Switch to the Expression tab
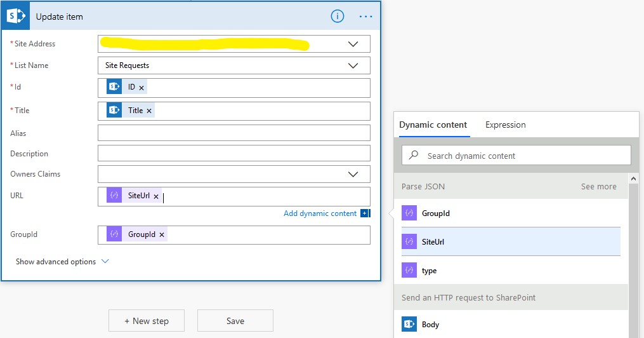Image resolution: width=644 pixels, height=338 pixels. (x=506, y=125)
